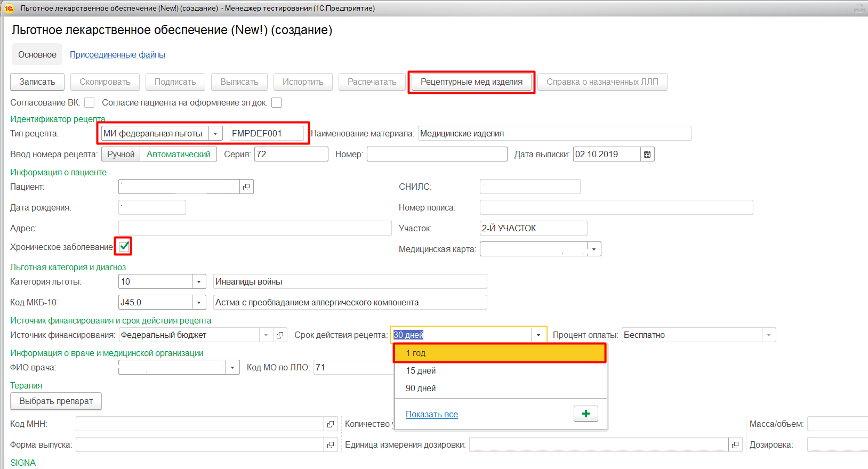868x469 pixels.
Task: Click the open icon beside Пациент field
Action: (x=246, y=187)
